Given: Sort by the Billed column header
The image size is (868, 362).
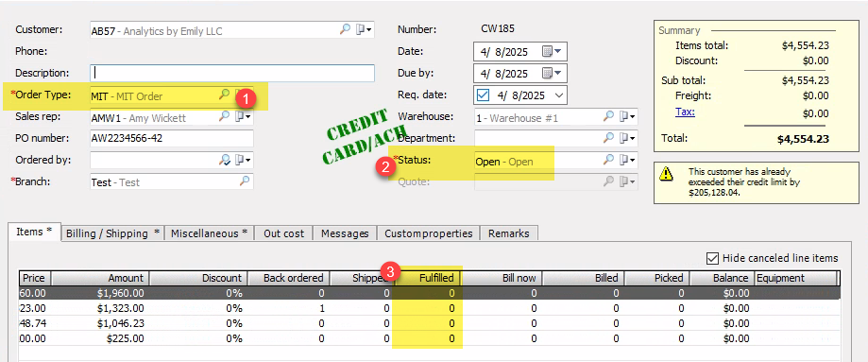Looking at the screenshot, I should (584, 278).
